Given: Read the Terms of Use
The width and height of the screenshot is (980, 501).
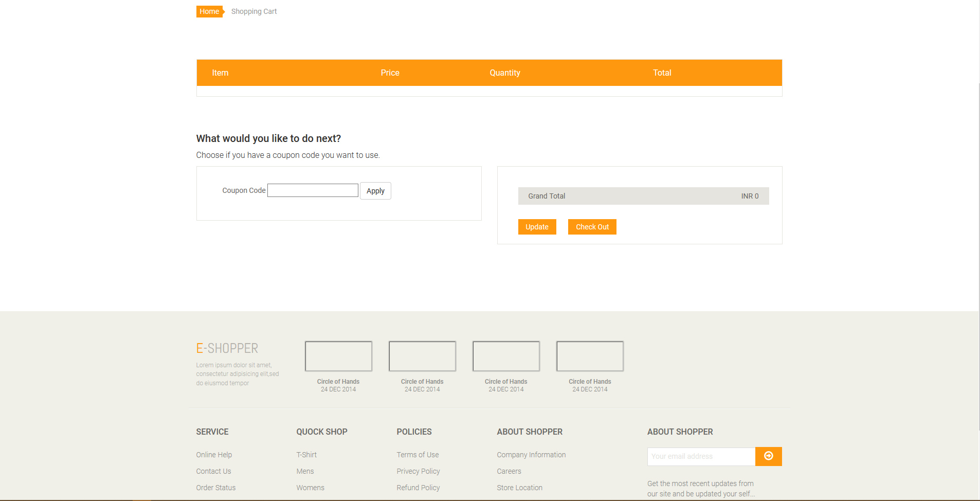Looking at the screenshot, I should (417, 455).
